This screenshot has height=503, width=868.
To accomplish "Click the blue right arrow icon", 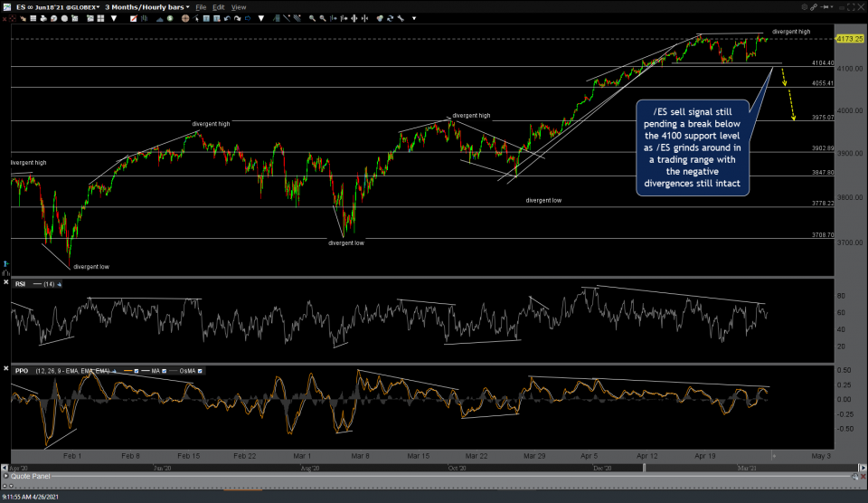I will (248, 18).
